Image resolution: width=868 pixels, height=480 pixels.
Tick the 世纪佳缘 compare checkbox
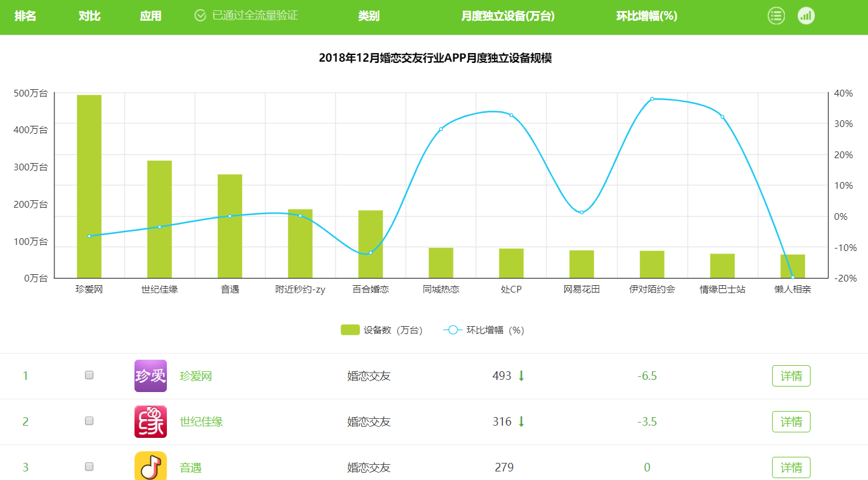89,421
